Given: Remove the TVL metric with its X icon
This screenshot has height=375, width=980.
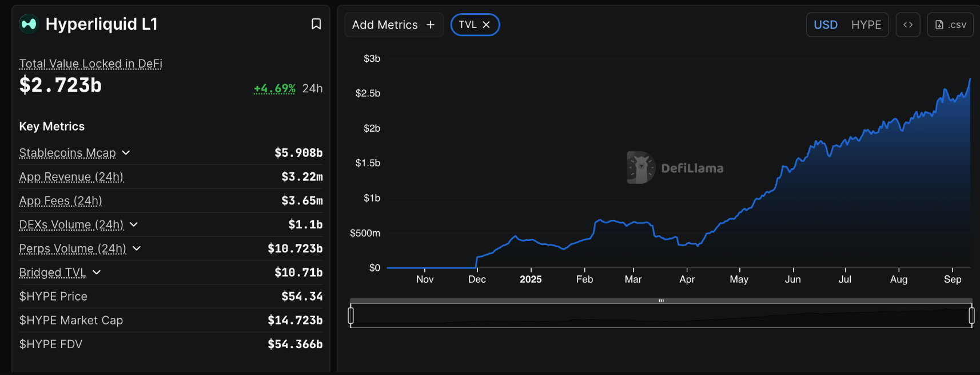Looking at the screenshot, I should (x=487, y=25).
